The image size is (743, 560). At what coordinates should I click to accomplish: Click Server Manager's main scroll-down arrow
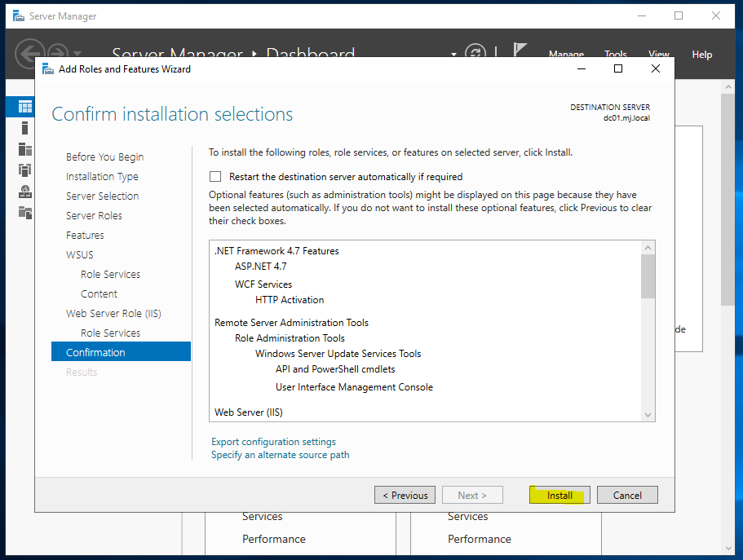(728, 549)
